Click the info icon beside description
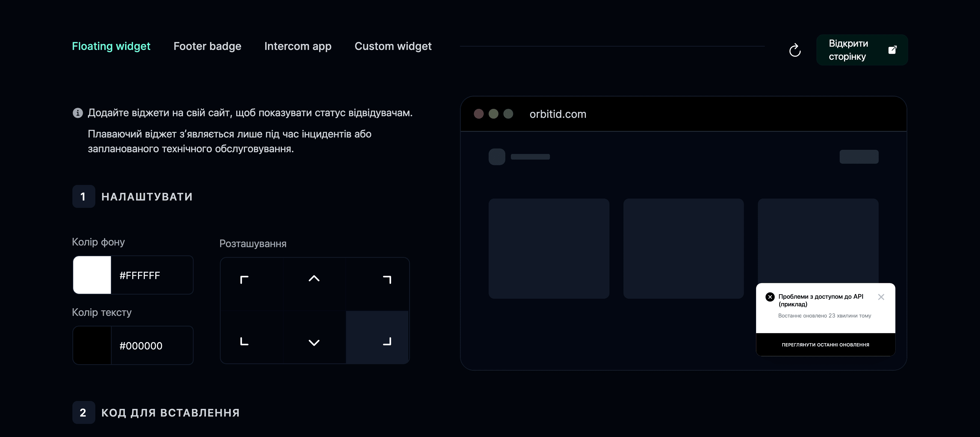980x437 pixels. (78, 113)
